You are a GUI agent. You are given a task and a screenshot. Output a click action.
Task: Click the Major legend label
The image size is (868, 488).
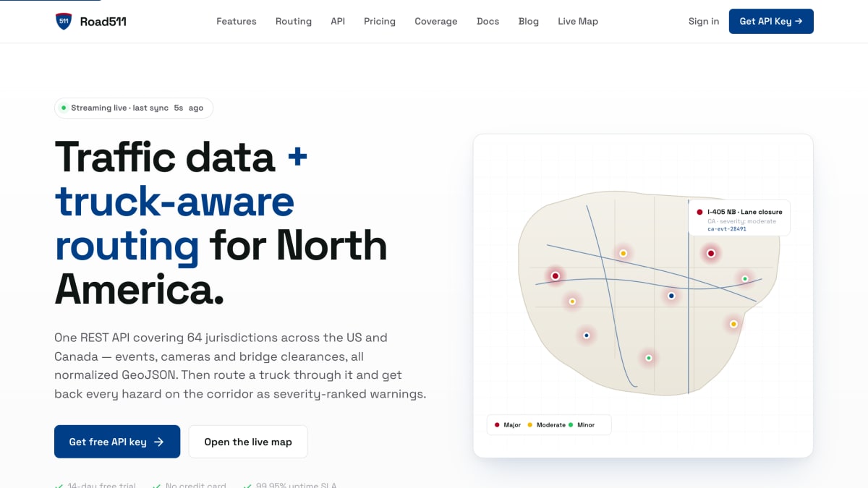pyautogui.click(x=512, y=425)
